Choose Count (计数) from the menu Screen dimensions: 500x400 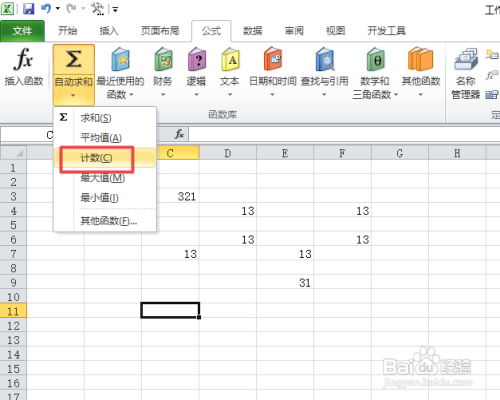[x=105, y=158]
